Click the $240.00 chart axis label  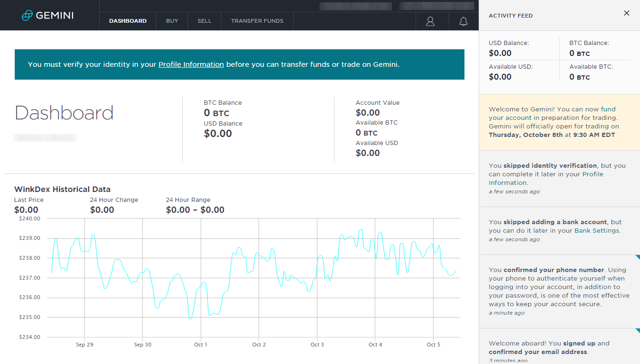tap(30, 218)
